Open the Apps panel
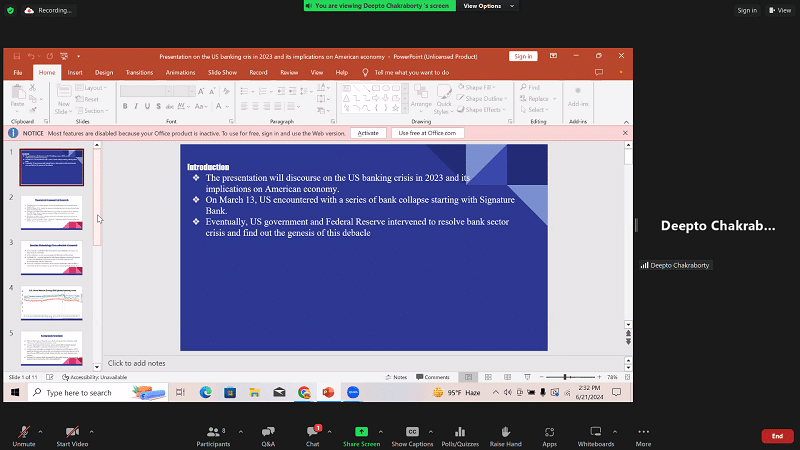The image size is (800, 450). pyautogui.click(x=549, y=431)
